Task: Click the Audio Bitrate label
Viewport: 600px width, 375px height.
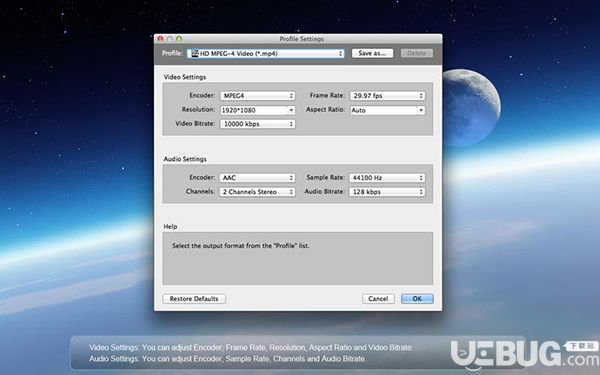Action: [324, 191]
